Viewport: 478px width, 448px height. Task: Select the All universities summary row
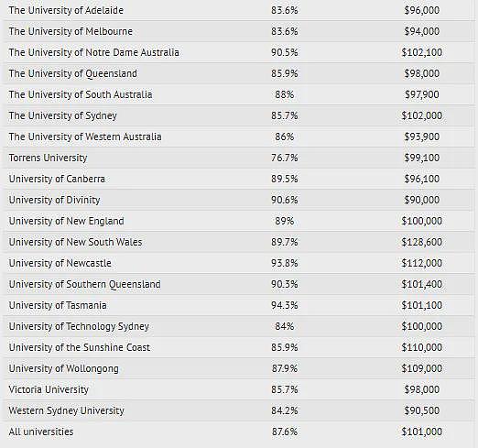[239, 432]
